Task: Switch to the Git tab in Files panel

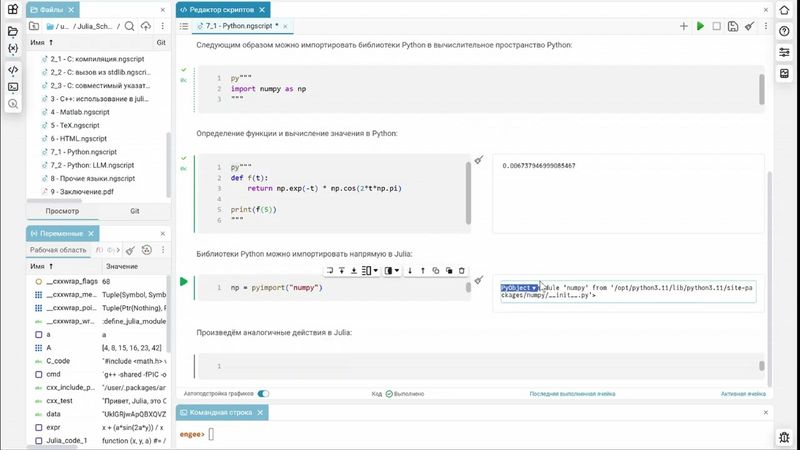Action: coord(135,211)
